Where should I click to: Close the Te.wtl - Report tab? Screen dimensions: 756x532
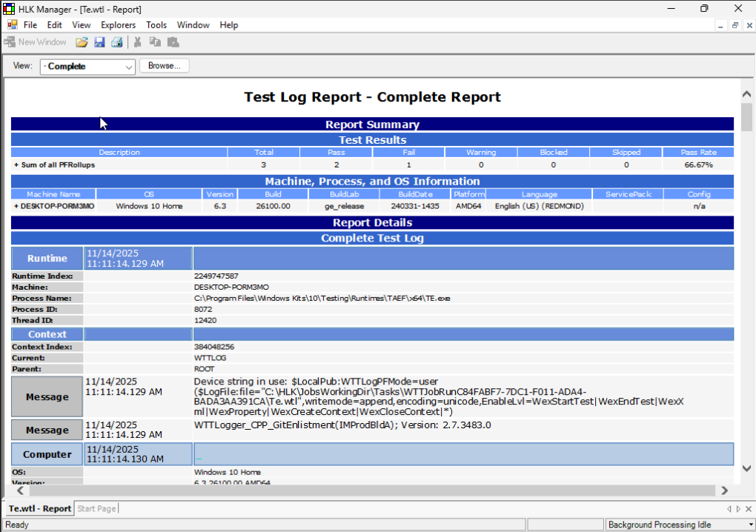(748, 509)
